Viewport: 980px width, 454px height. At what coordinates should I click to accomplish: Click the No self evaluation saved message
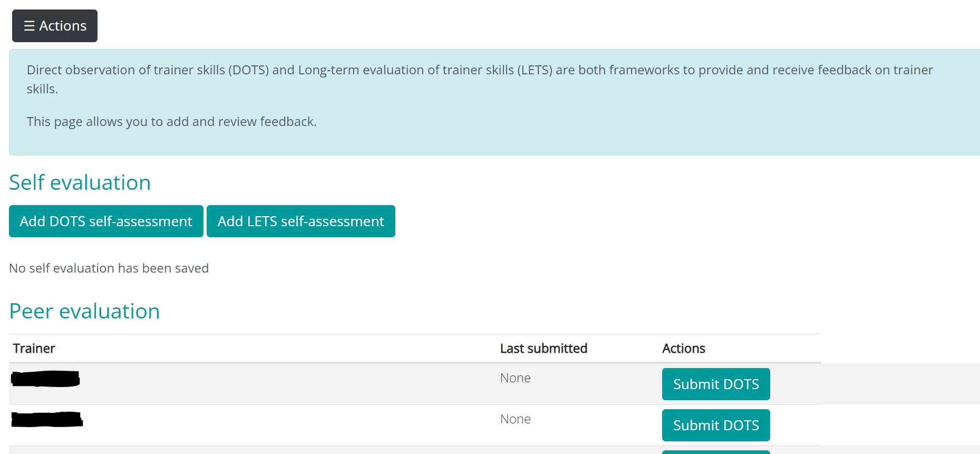108,268
